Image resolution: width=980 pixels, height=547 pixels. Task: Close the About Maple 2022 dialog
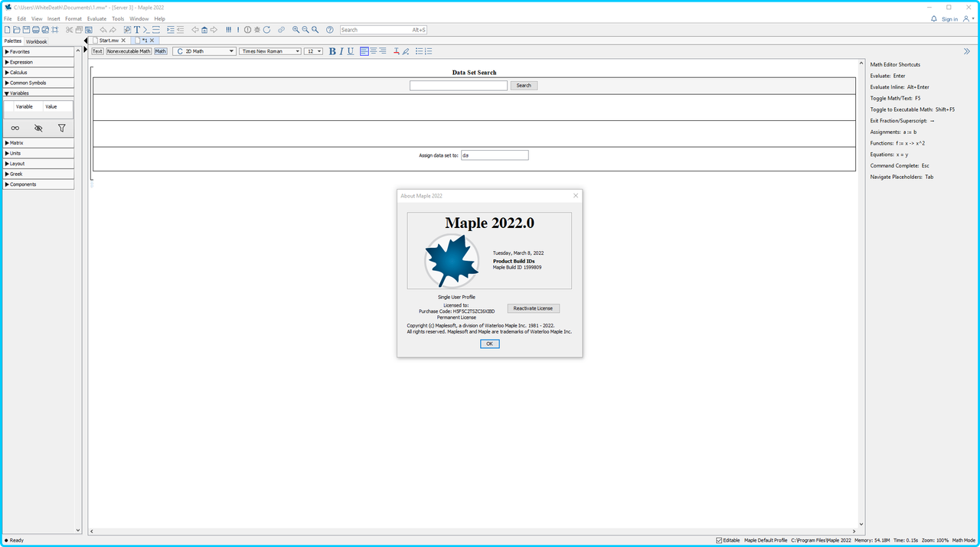(x=576, y=196)
